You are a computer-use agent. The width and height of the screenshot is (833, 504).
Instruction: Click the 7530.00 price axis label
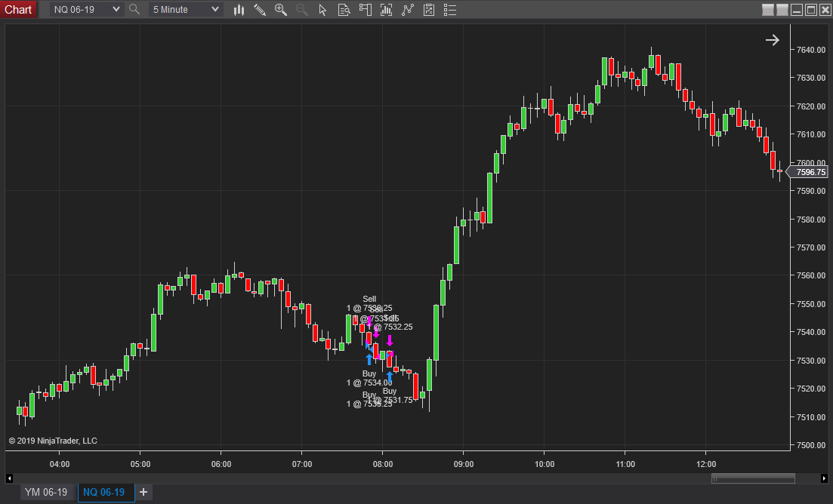tap(810, 361)
